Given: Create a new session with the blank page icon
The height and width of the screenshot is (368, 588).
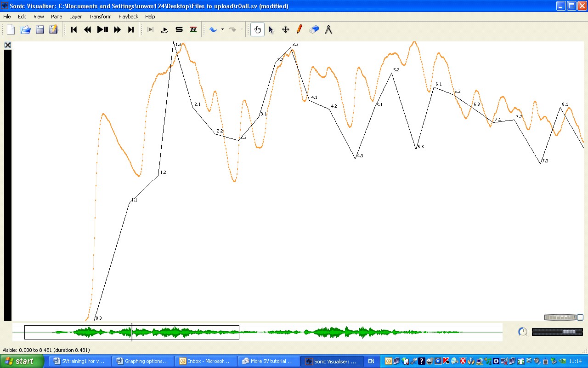Looking at the screenshot, I should (x=11, y=29).
